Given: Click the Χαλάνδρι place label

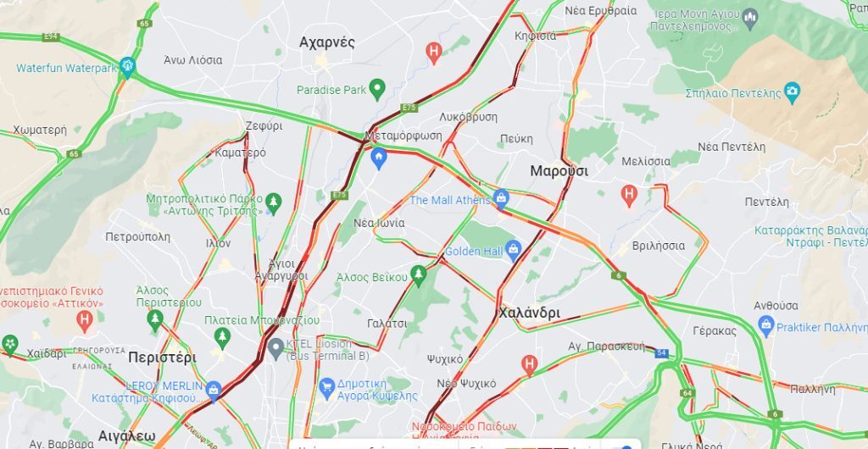Looking at the screenshot, I should pyautogui.click(x=529, y=313).
